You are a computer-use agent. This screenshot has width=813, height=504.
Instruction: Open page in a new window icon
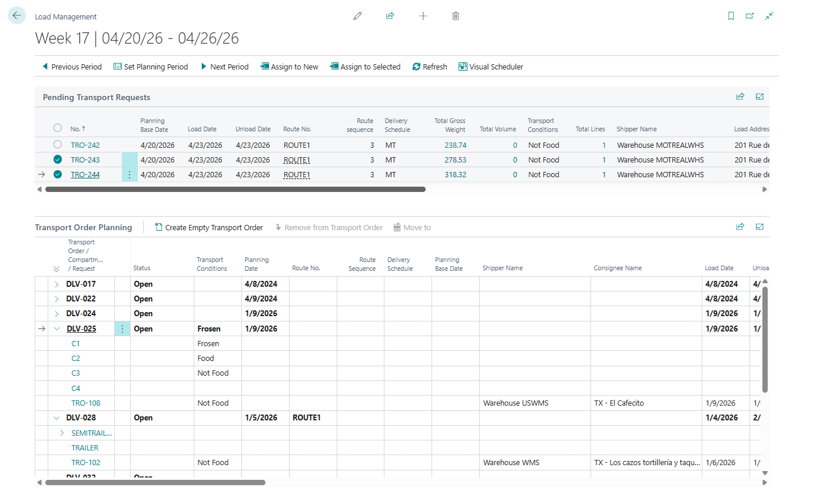(750, 16)
